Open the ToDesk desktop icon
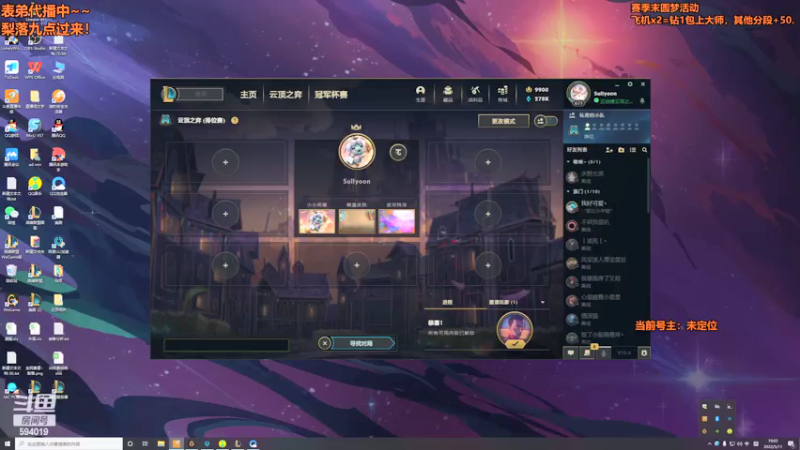800x450 pixels. point(11,69)
